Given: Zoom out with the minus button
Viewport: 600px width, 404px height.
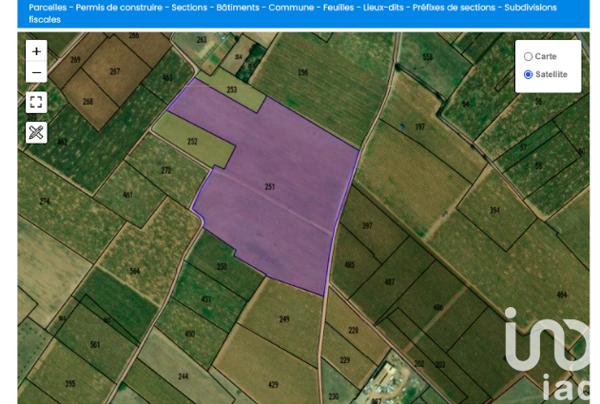Looking at the screenshot, I should [37, 72].
